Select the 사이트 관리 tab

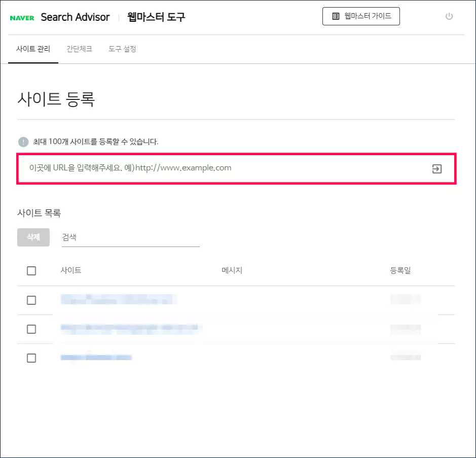point(32,49)
